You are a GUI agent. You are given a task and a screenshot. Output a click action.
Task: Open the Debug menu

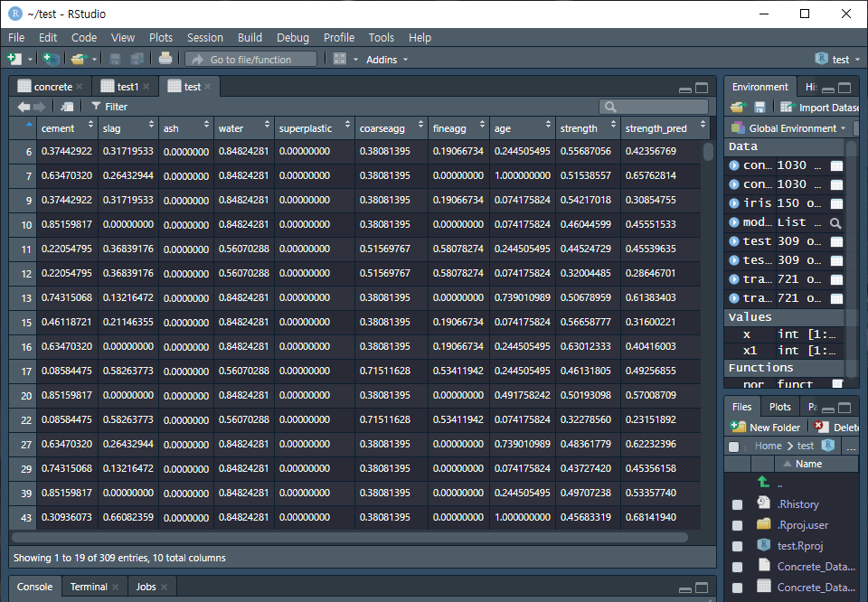[293, 38]
